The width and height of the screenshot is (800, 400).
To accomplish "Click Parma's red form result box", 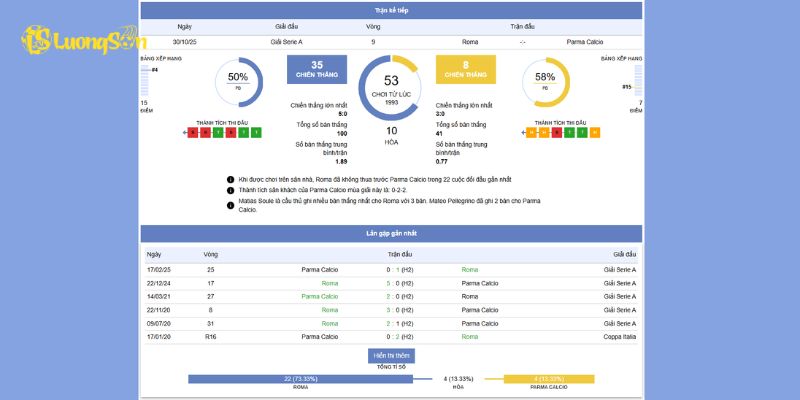I will point(557,132).
